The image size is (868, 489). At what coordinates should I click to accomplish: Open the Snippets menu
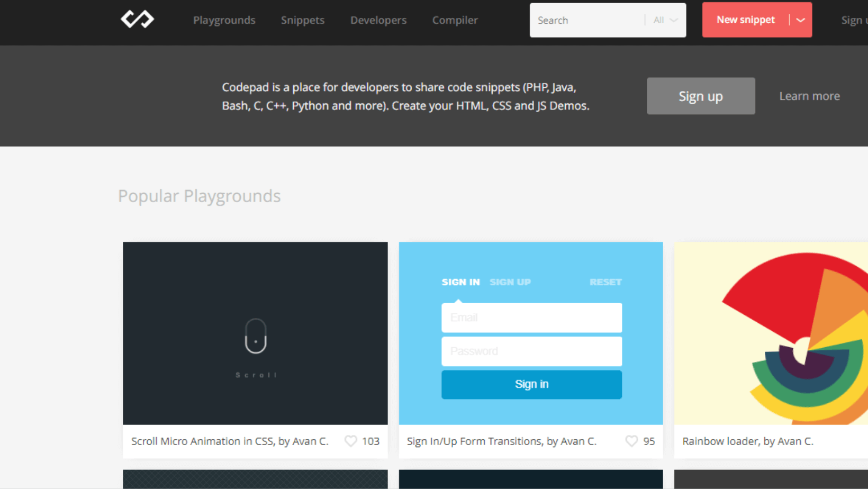pyautogui.click(x=303, y=20)
